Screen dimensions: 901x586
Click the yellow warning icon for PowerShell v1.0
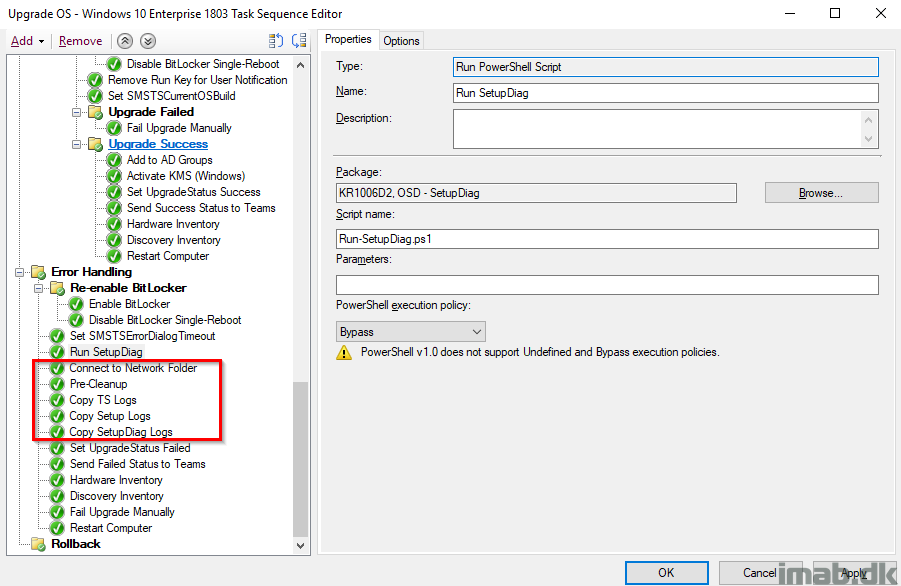point(344,352)
